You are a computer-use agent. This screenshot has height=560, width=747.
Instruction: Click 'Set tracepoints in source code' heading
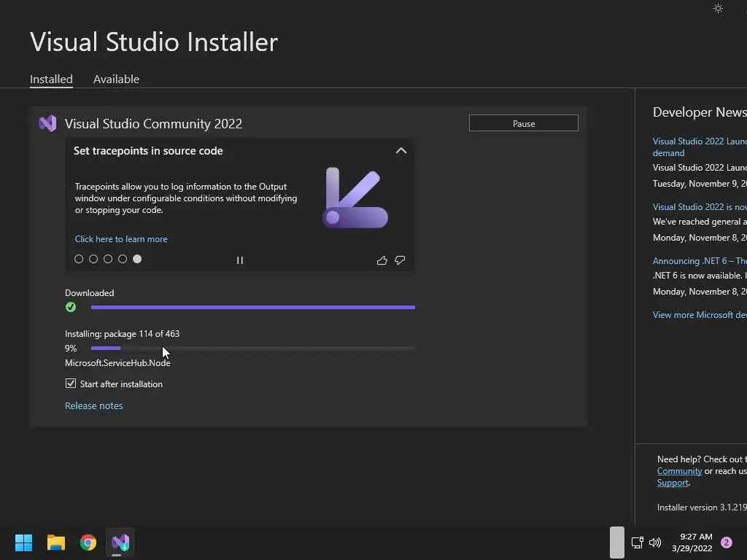(148, 151)
